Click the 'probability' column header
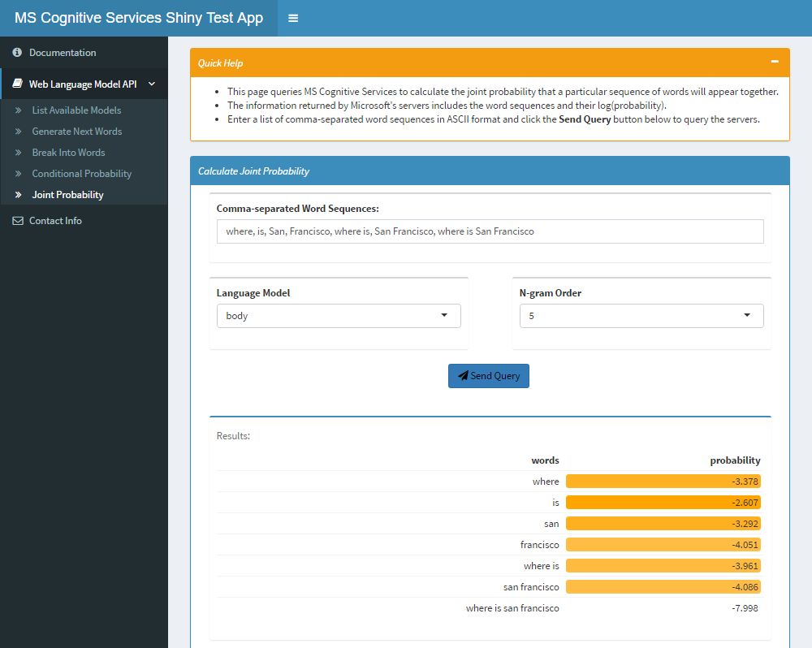The width and height of the screenshot is (812, 648). pos(735,460)
